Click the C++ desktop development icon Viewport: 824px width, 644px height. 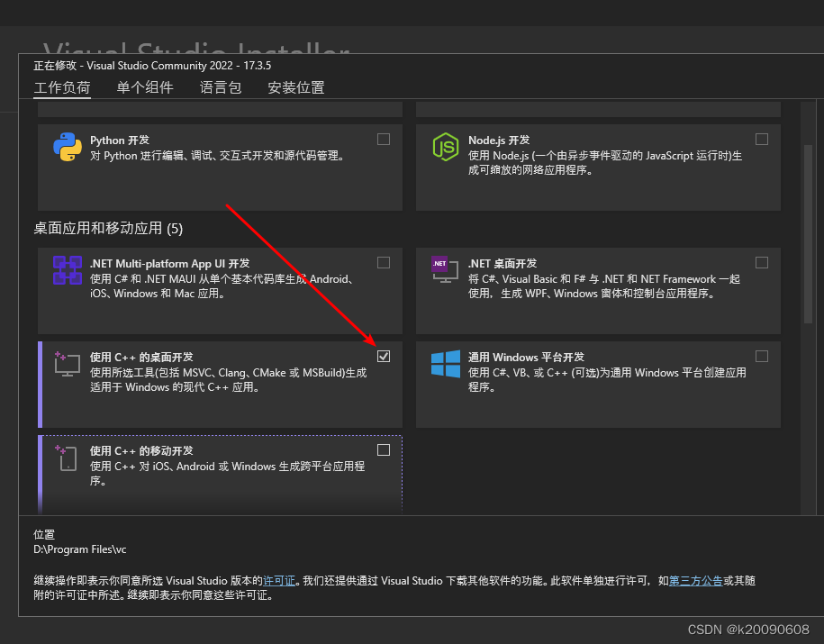pos(68,364)
